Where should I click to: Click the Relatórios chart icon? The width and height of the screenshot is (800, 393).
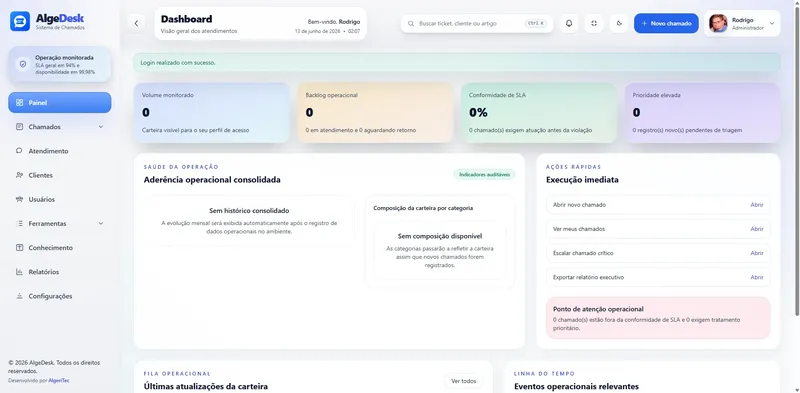click(19, 272)
